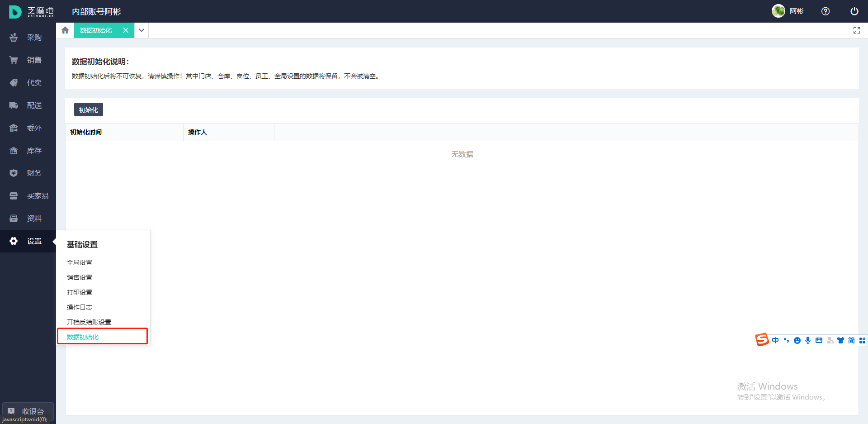The width and height of the screenshot is (868, 424).
Task: Switch to the 数据初始化 tab
Action: click(96, 30)
